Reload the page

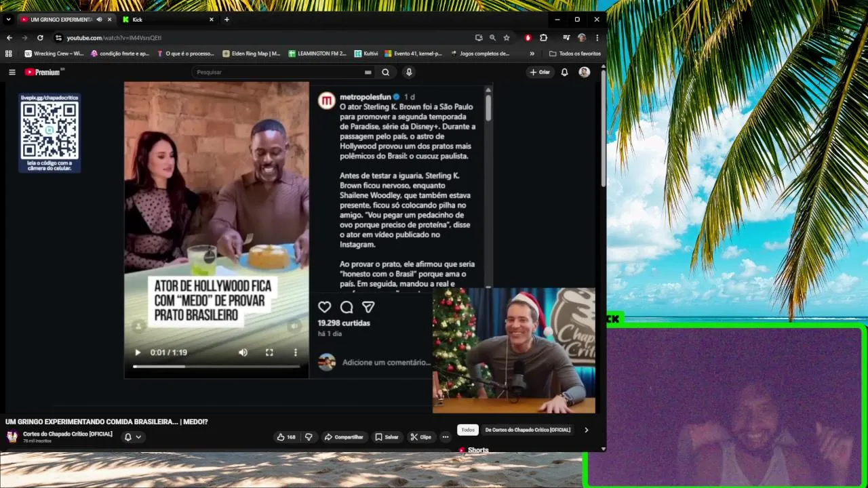[40, 38]
